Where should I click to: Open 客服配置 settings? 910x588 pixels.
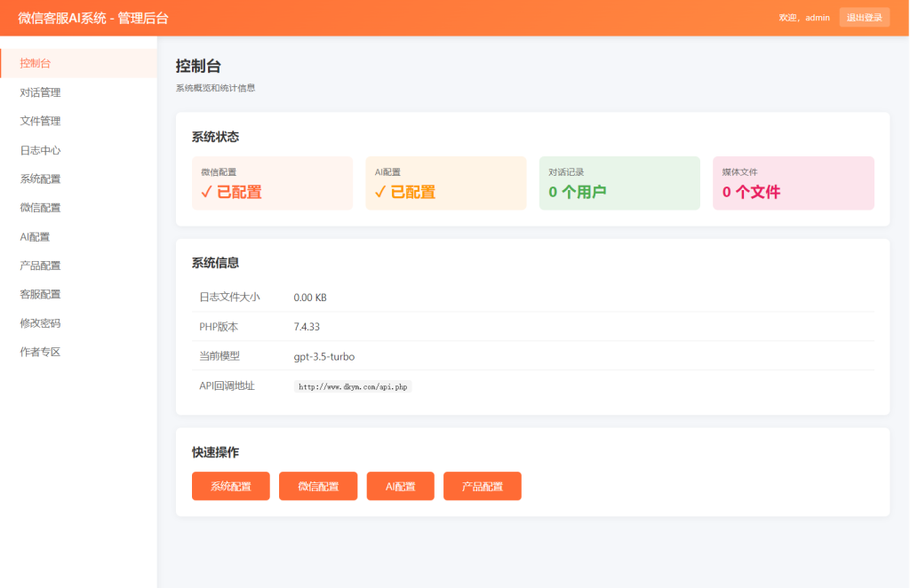41,293
